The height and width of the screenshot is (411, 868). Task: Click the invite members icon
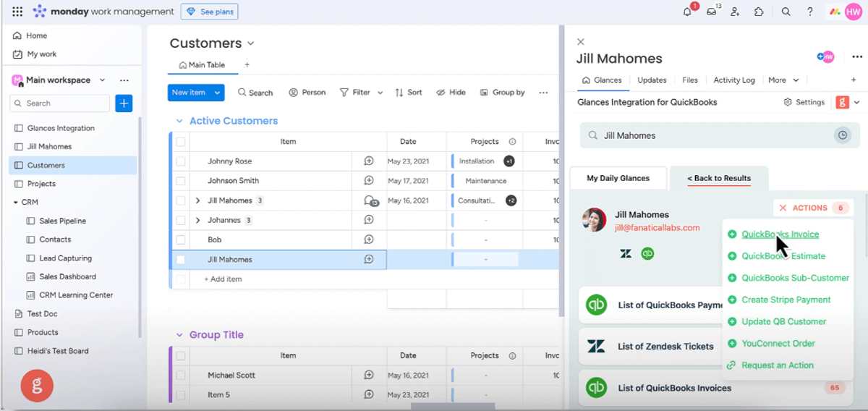[736, 12]
